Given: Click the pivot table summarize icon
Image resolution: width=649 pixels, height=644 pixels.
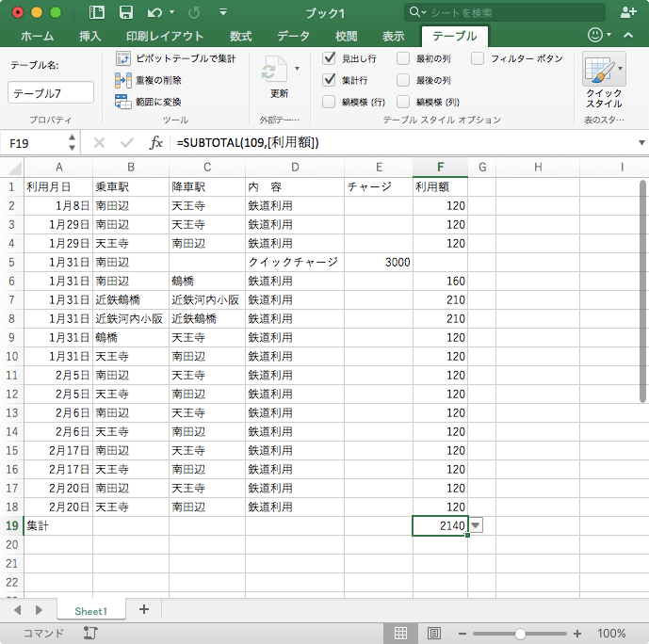Looking at the screenshot, I should pos(123,58).
